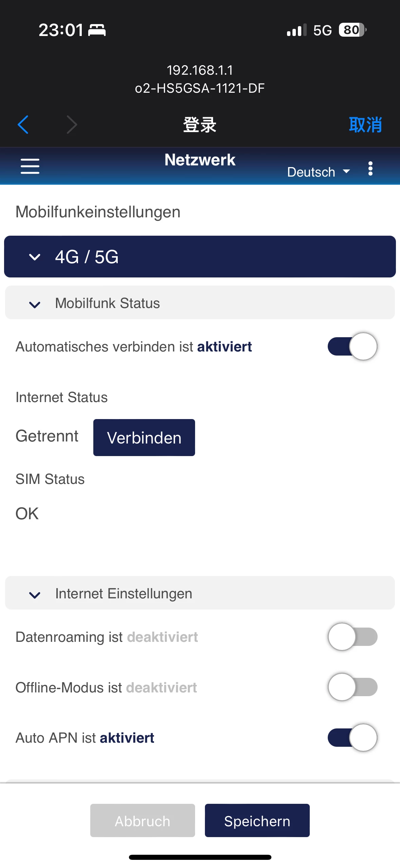Tap the home indicator bar
Viewport: 400px width, 868px height.
[x=200, y=857]
